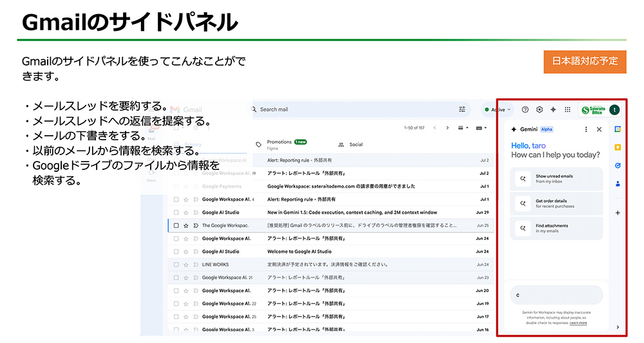Click the 1 new badge on Promotions
The image size is (644, 343).
tap(300, 142)
